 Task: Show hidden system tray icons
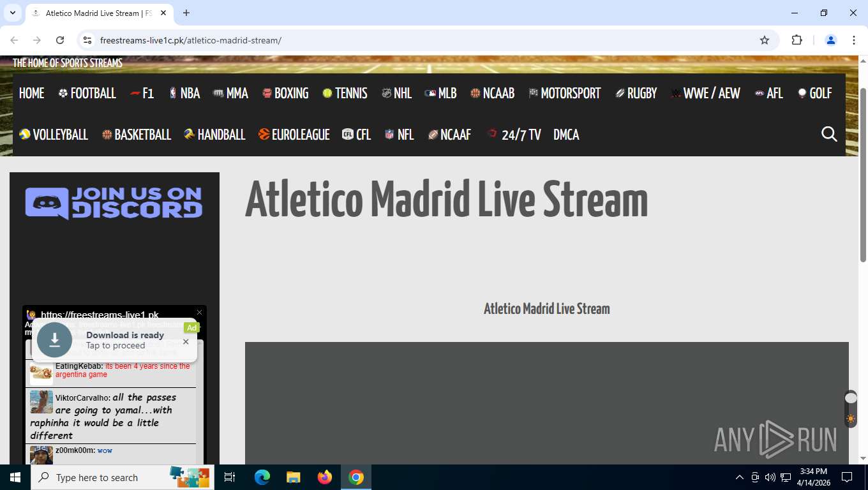[740, 477]
